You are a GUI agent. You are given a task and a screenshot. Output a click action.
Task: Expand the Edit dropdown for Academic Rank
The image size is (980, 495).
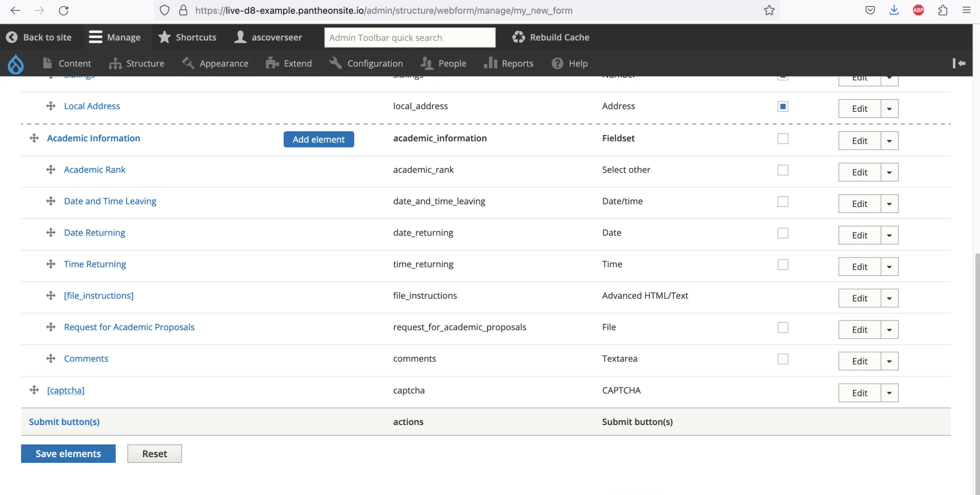pos(890,173)
